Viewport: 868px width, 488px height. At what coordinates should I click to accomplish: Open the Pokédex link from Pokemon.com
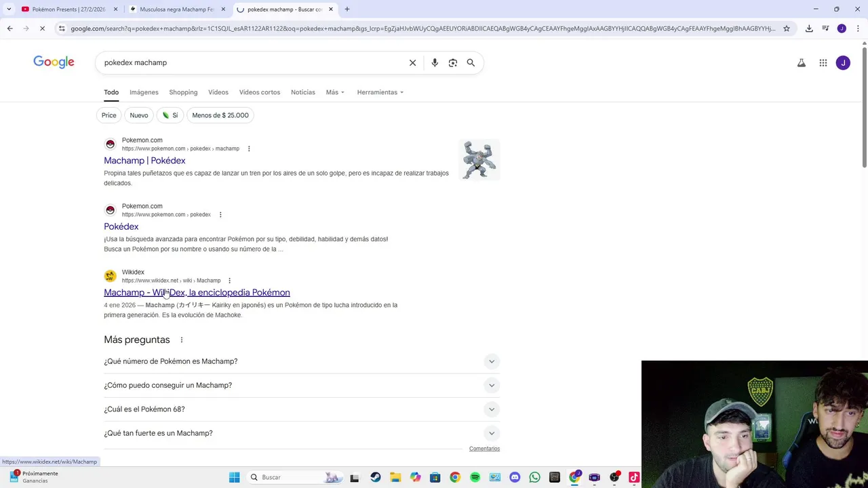tap(121, 226)
